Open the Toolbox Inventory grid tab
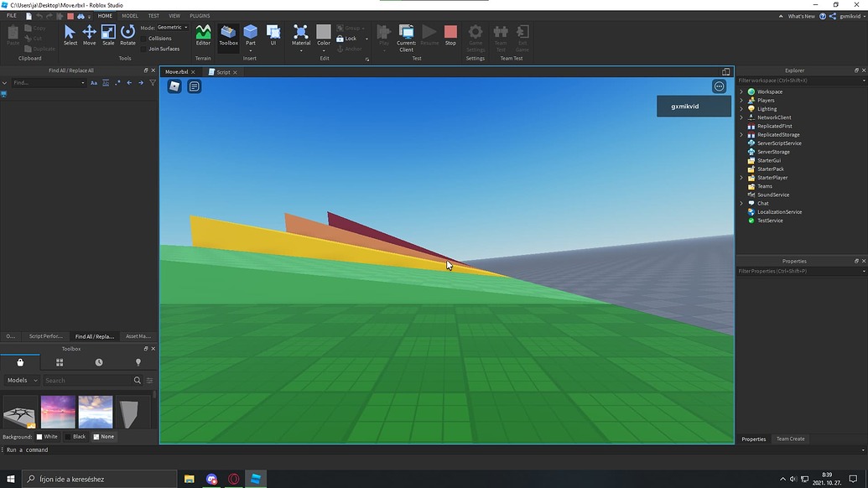This screenshot has height=488, width=868. [x=60, y=362]
